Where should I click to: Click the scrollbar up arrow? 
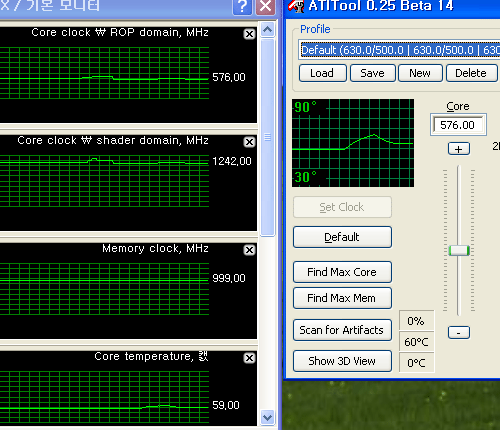pyautogui.click(x=267, y=30)
